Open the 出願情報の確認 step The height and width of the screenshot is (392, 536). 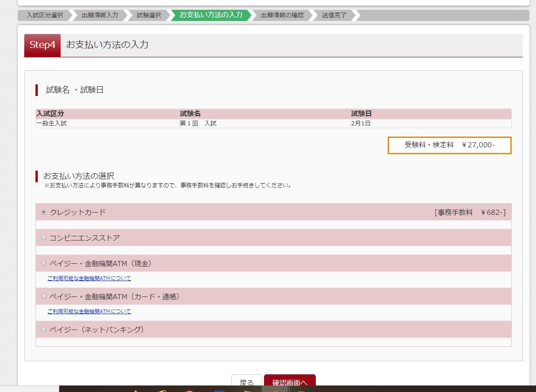point(282,15)
